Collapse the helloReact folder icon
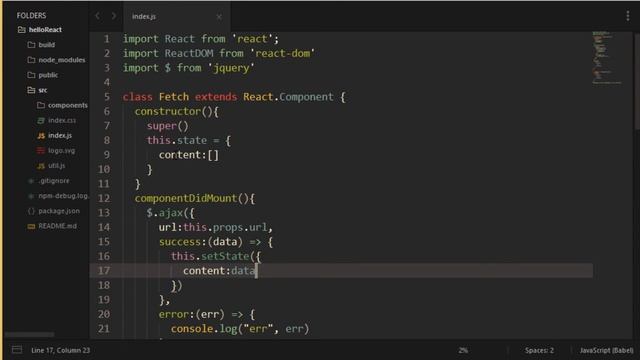The width and height of the screenshot is (640, 360). point(22,30)
